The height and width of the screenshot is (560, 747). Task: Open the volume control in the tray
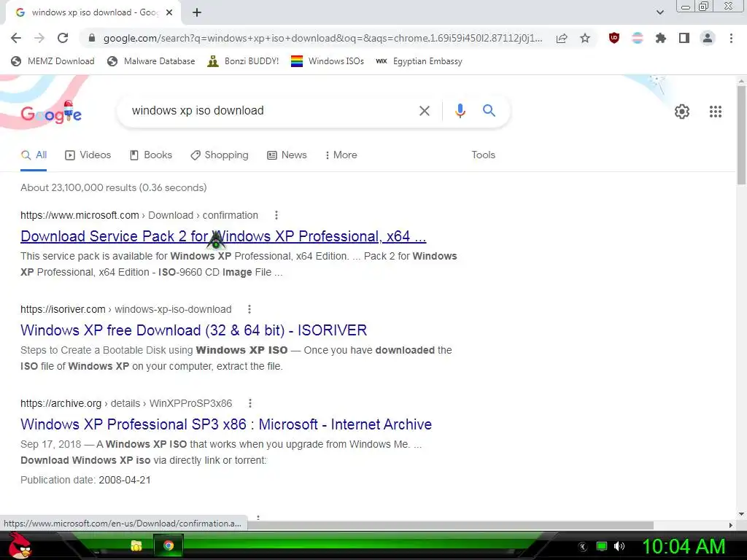coord(619,546)
